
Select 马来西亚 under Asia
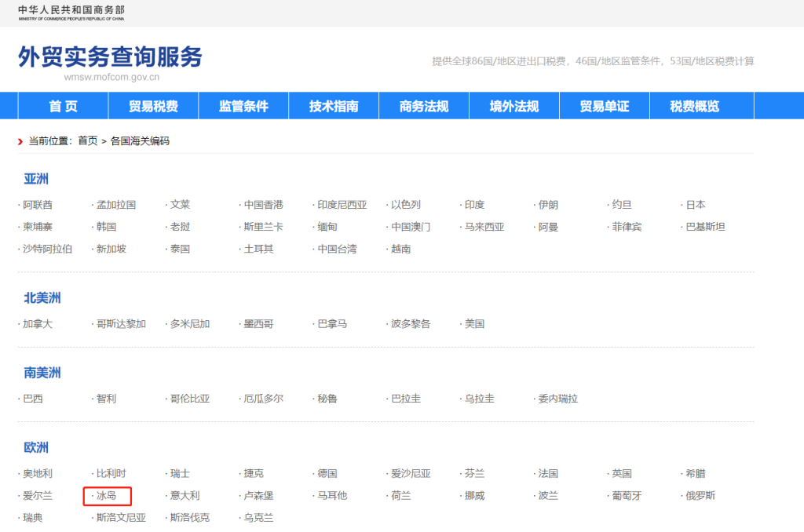tap(484, 227)
